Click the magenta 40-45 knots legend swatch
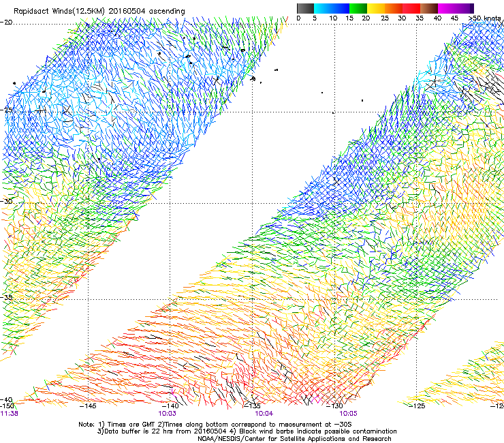This screenshot has width=504, height=443. click(447, 8)
